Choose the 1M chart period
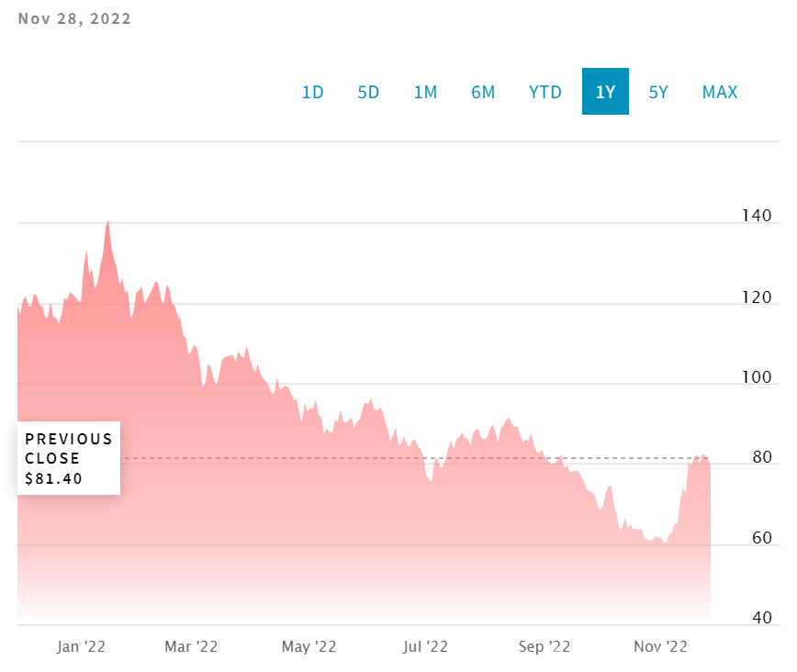The image size is (797, 672). (425, 92)
